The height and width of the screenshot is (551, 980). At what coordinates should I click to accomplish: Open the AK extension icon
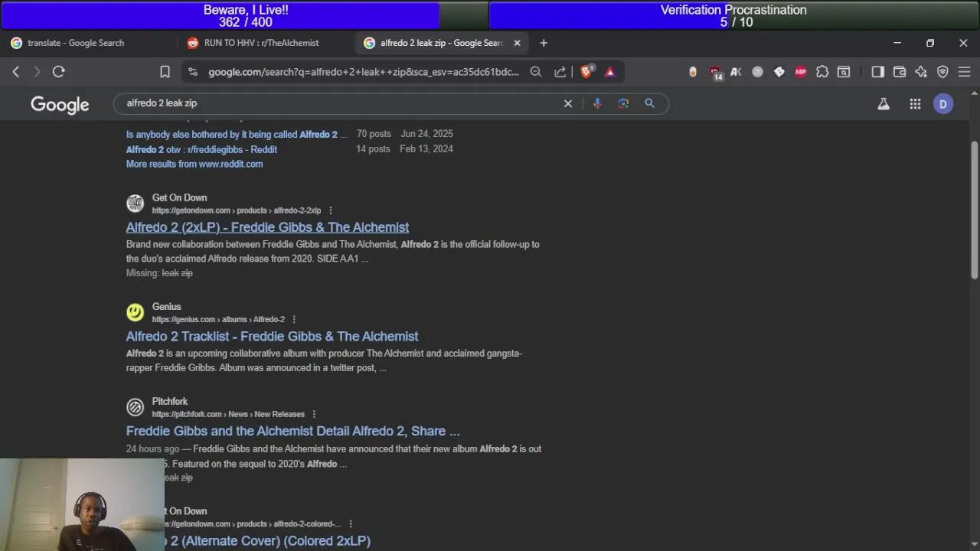pyautogui.click(x=737, y=72)
